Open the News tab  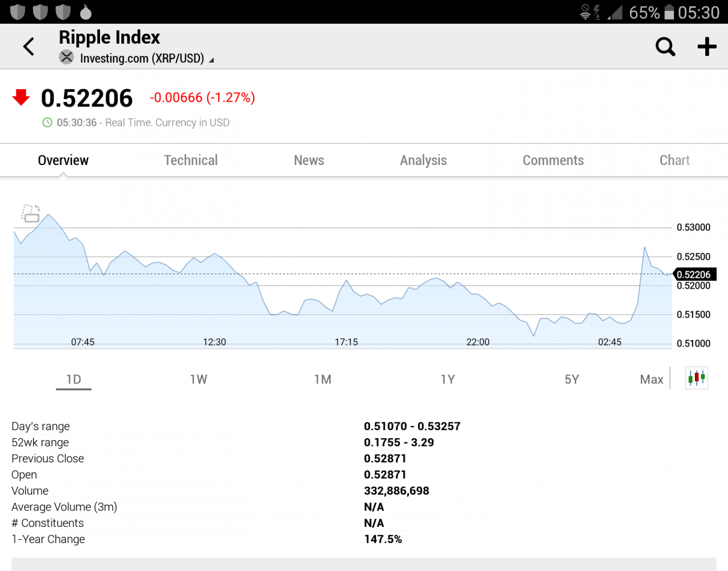coord(309,160)
